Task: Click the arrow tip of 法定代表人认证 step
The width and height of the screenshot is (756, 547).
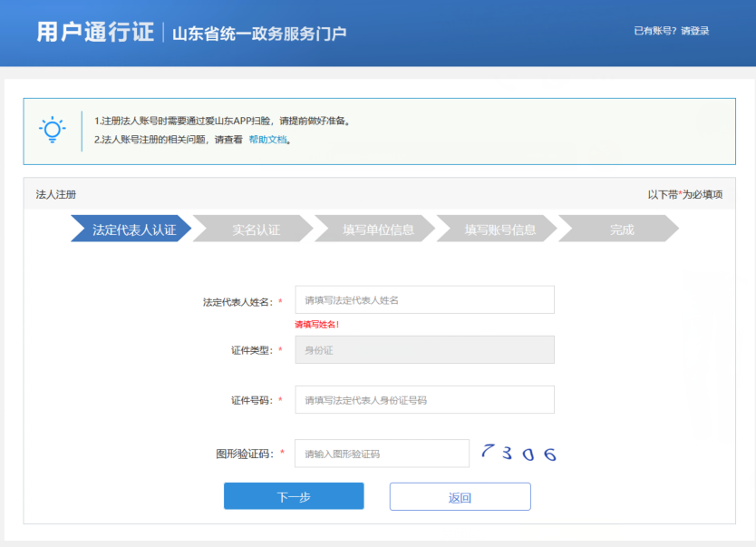Action: point(192,229)
